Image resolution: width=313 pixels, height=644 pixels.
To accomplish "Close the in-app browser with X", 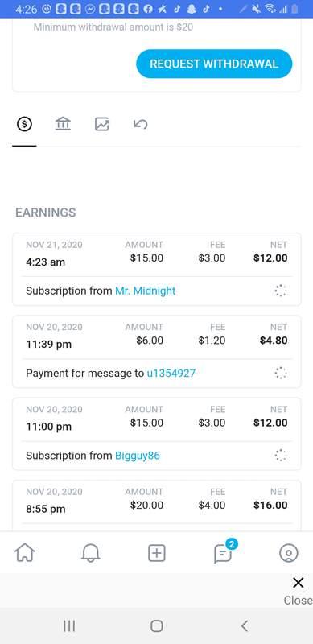I will click(299, 591).
